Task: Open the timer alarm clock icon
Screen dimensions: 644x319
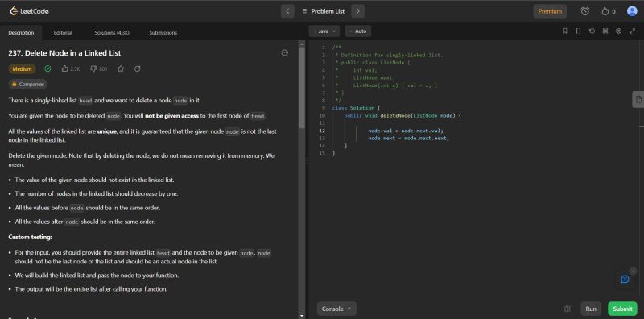Action: [x=585, y=11]
